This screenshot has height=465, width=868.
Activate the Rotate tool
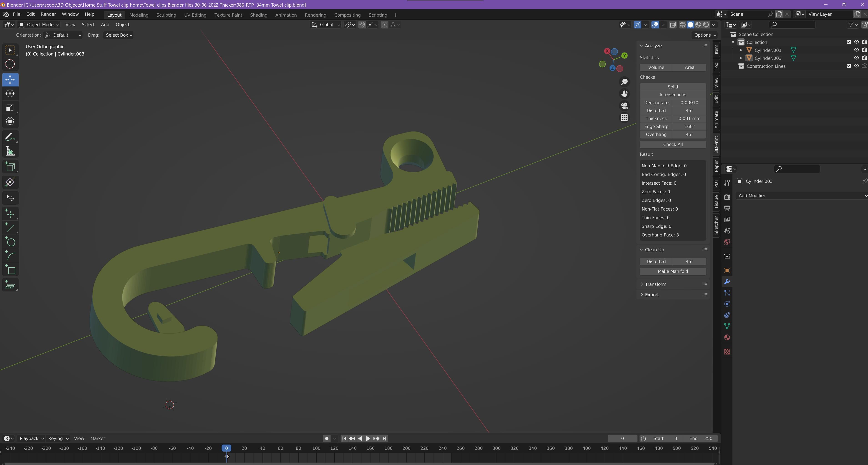pos(10,93)
